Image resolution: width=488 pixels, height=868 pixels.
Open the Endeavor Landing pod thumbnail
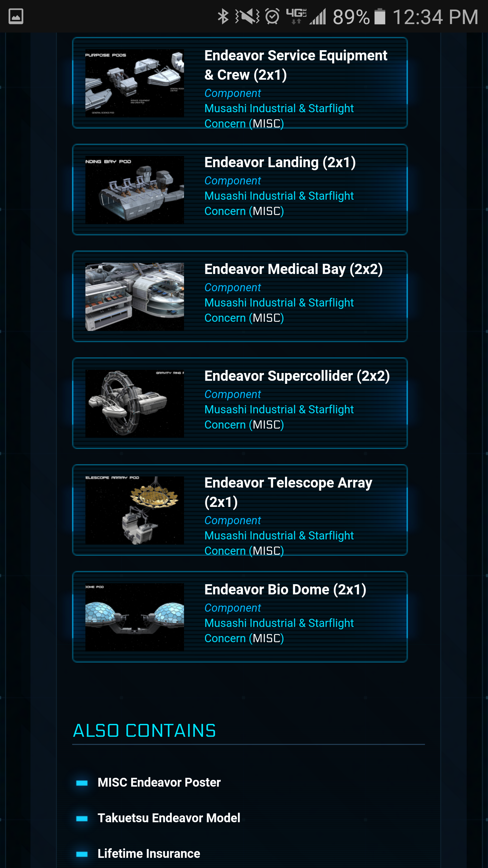(x=135, y=190)
